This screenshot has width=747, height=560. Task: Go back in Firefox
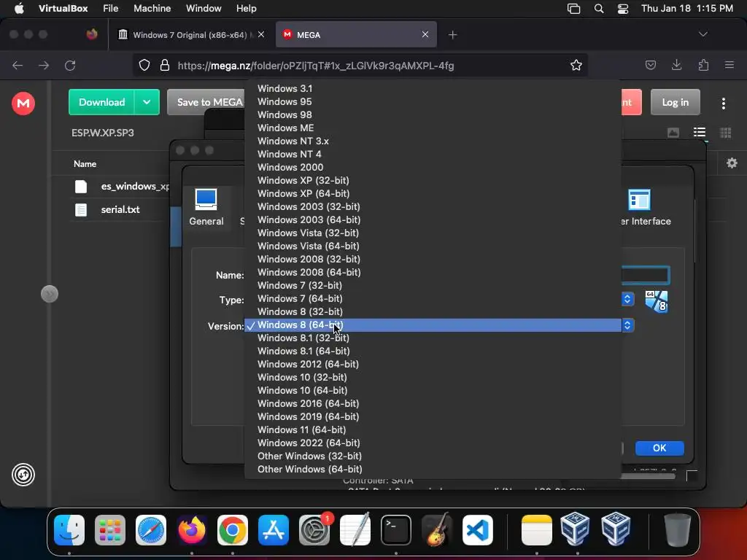pyautogui.click(x=18, y=65)
